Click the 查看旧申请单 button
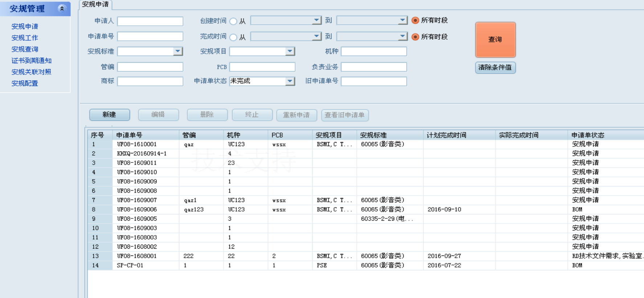The height and width of the screenshot is (298, 644). pos(345,115)
